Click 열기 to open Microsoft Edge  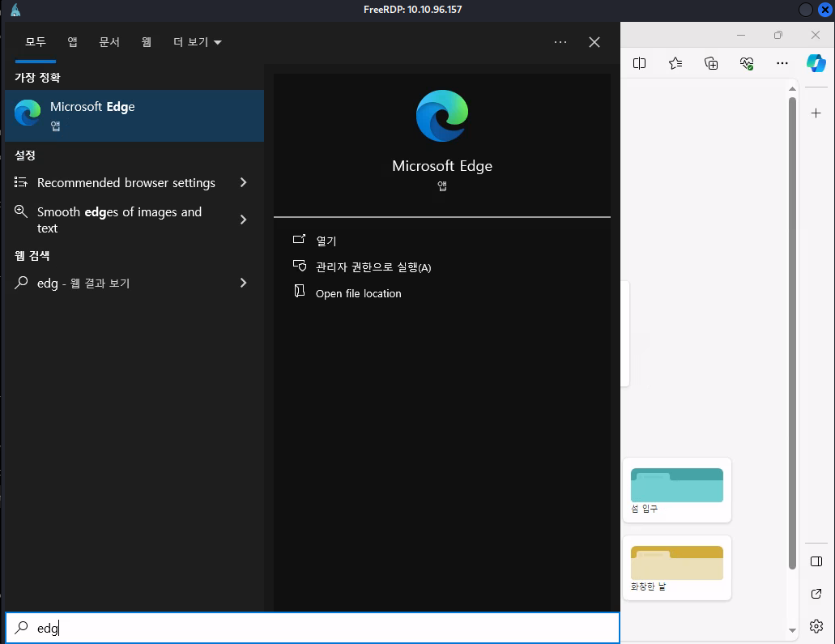(326, 241)
